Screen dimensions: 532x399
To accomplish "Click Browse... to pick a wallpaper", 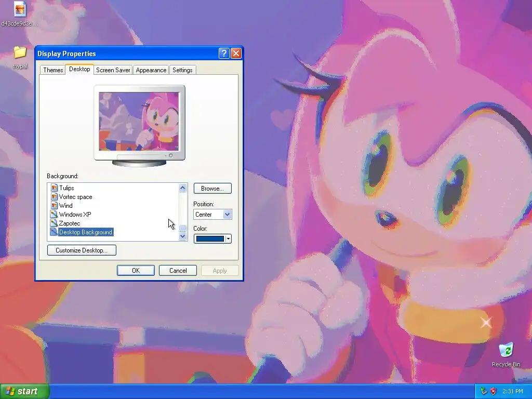I will 212,188.
